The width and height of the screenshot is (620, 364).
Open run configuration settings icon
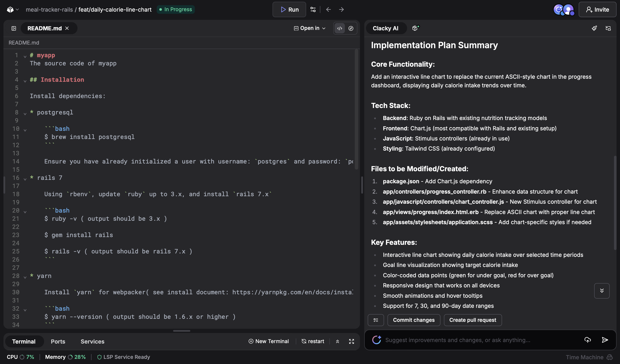click(313, 10)
